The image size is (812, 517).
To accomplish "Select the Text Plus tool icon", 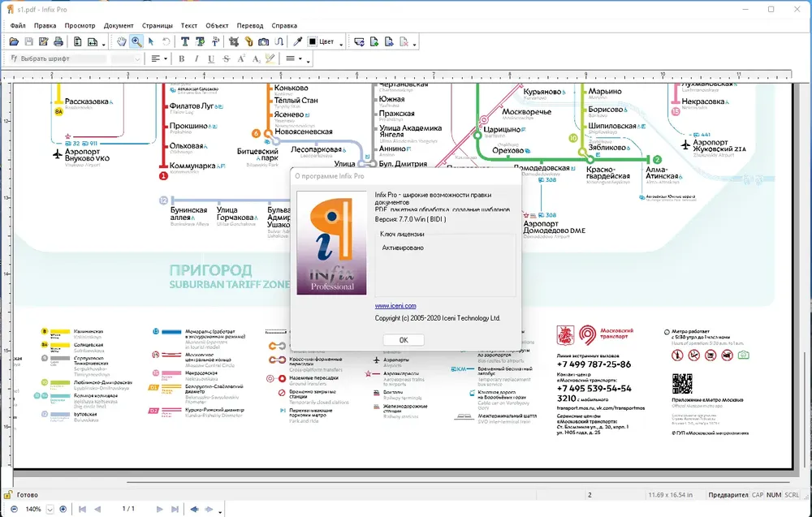I will (x=200, y=42).
